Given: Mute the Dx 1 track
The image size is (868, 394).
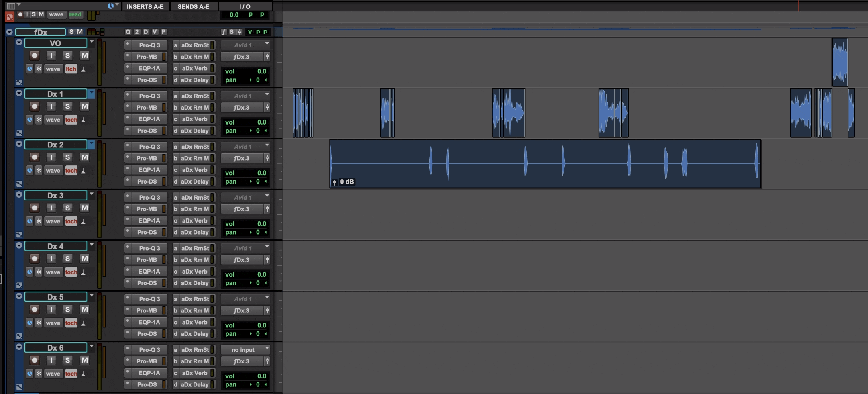Looking at the screenshot, I should coord(84,106).
